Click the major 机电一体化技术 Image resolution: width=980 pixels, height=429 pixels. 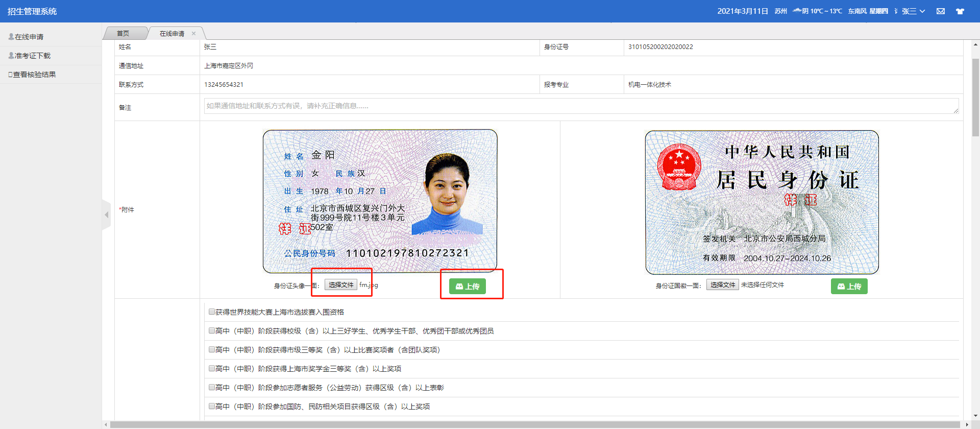650,84
